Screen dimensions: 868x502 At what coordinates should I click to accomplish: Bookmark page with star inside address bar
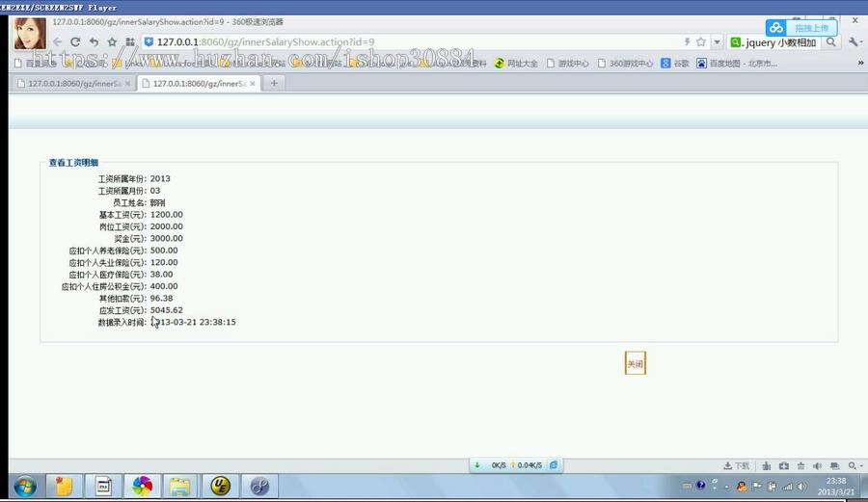(x=701, y=42)
